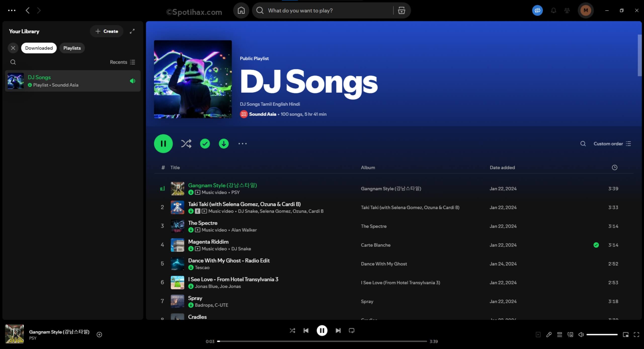Clear library filters with X button
The width and height of the screenshot is (644, 349).
(13, 48)
